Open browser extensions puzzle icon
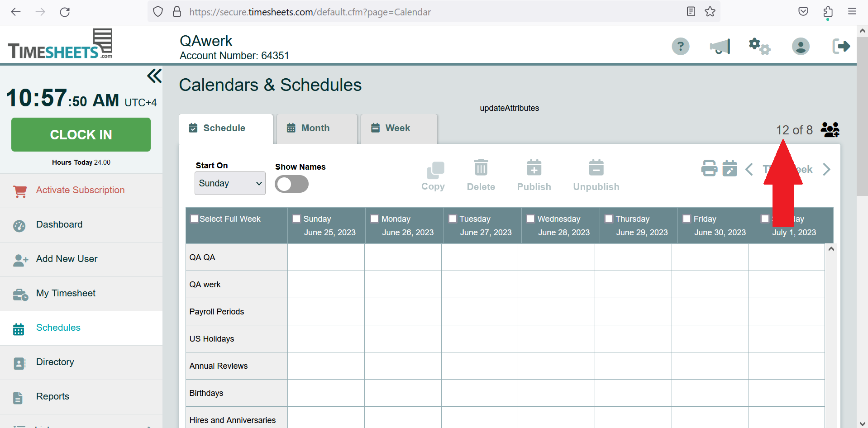The width and height of the screenshot is (868, 428). tap(828, 12)
